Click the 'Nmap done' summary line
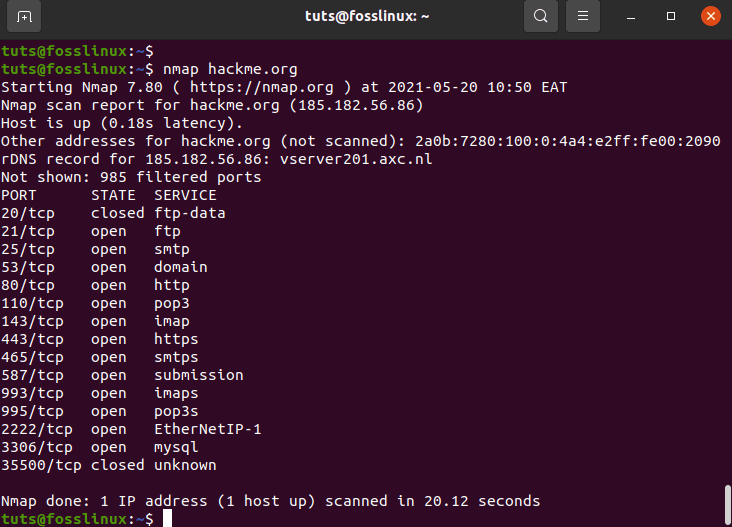The image size is (732, 527). coord(270,501)
